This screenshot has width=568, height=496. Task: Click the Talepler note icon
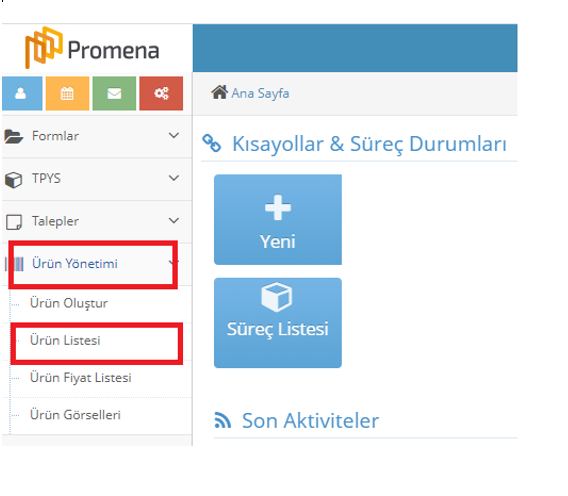(x=14, y=222)
